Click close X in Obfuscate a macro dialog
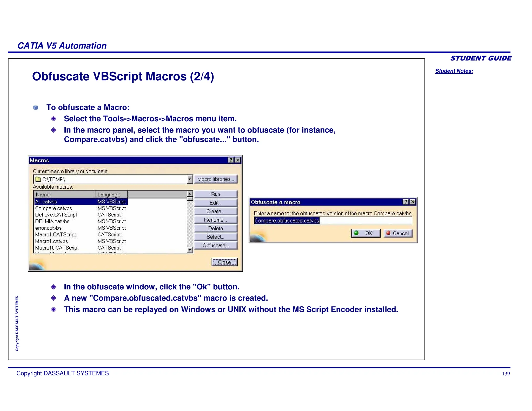532x411 pixels. pos(413,202)
